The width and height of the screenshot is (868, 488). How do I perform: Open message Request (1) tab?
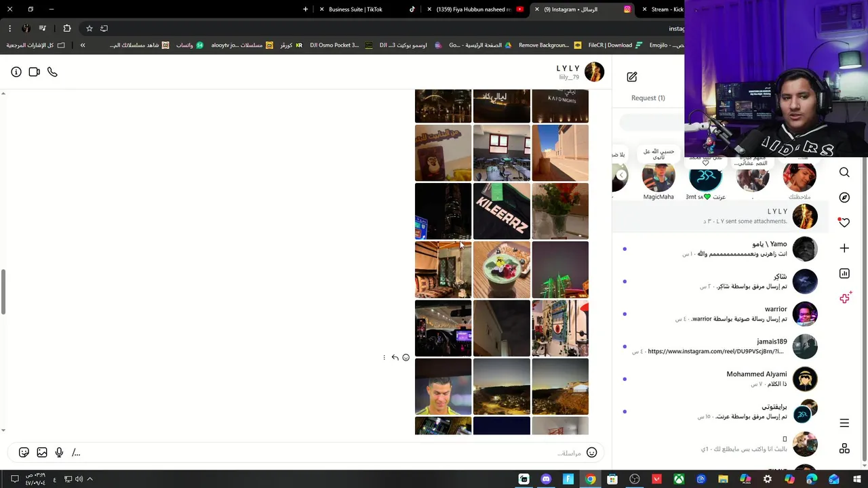(x=648, y=98)
